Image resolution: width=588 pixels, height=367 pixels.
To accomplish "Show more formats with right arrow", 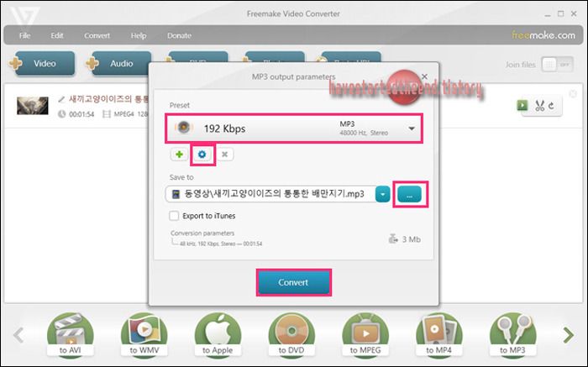I will coord(569,335).
